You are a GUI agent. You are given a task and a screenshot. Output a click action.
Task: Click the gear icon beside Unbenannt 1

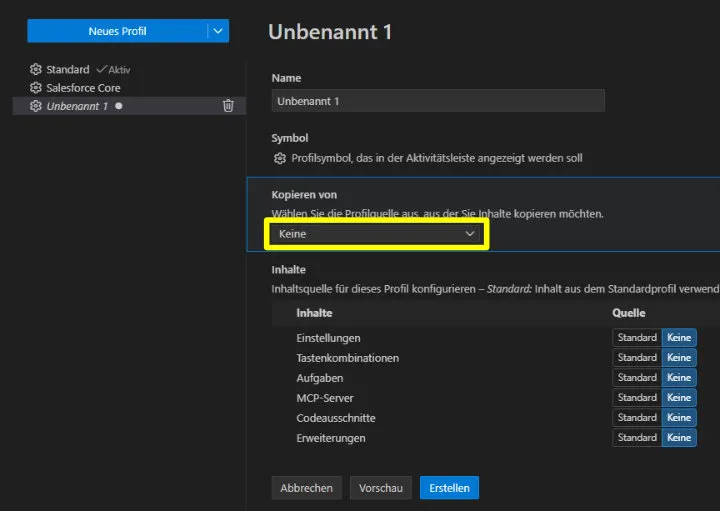pos(36,106)
